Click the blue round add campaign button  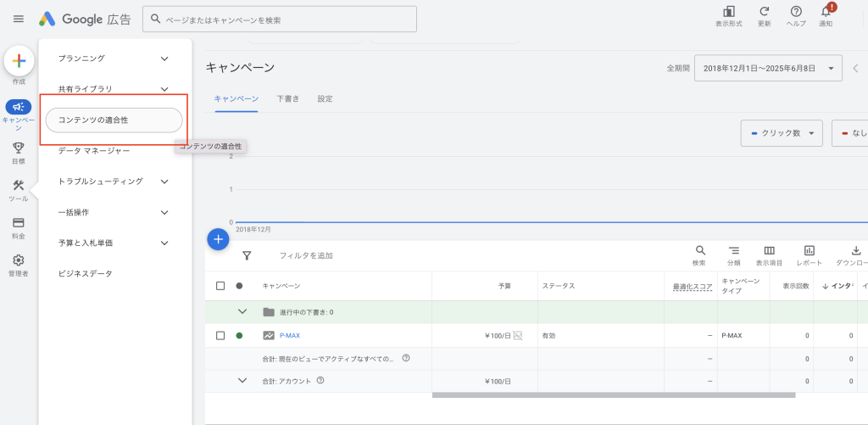pyautogui.click(x=218, y=240)
